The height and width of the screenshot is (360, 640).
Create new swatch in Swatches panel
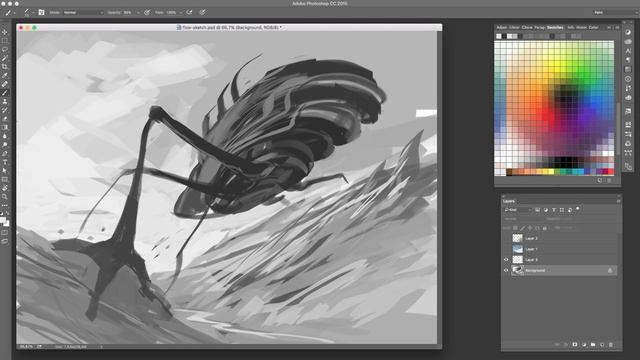(600, 180)
